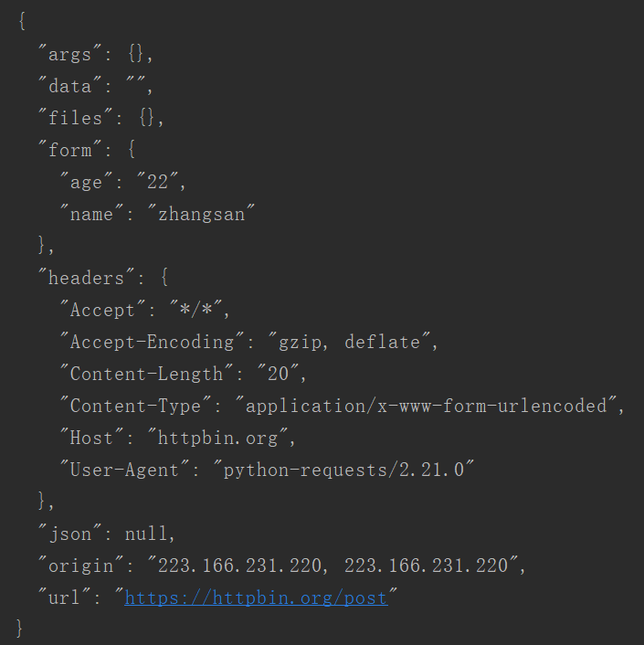
Task: Click the name value "zhangsan"
Action: point(202,214)
